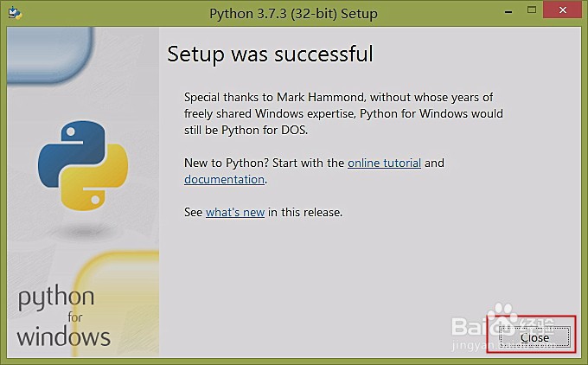Image resolution: width=588 pixels, height=365 pixels.
Task: Click the word 'See' before what's new
Action: (193, 212)
